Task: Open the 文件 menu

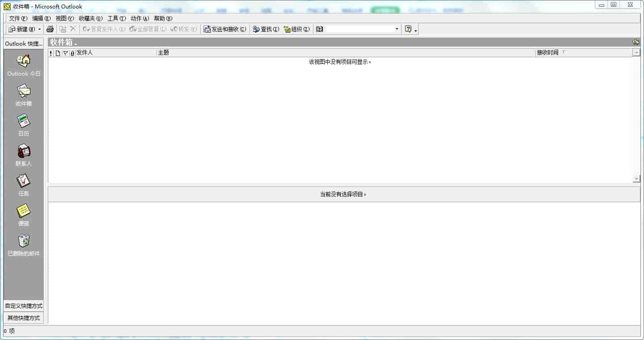Action: click(18, 18)
